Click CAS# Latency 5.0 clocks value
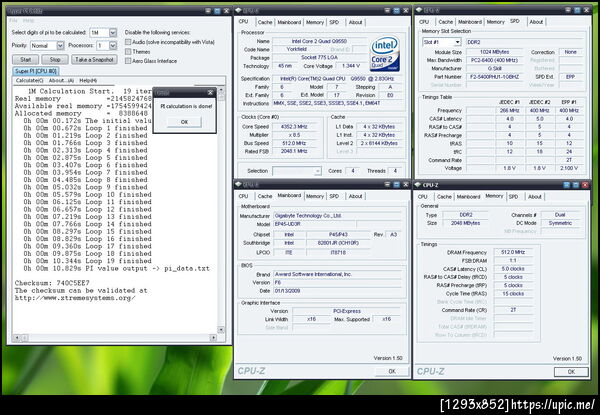 [x=513, y=269]
